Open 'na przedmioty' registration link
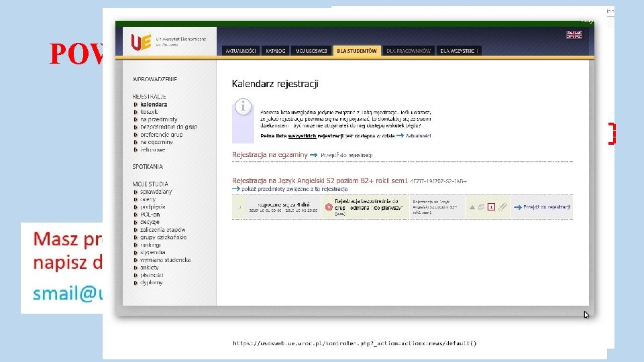The image size is (644, 362). tap(158, 119)
